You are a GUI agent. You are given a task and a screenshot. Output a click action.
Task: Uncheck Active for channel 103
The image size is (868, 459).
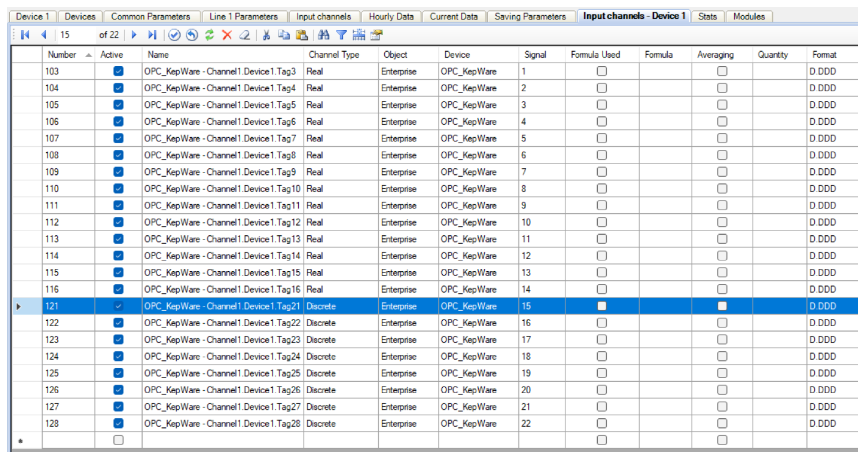tap(118, 71)
